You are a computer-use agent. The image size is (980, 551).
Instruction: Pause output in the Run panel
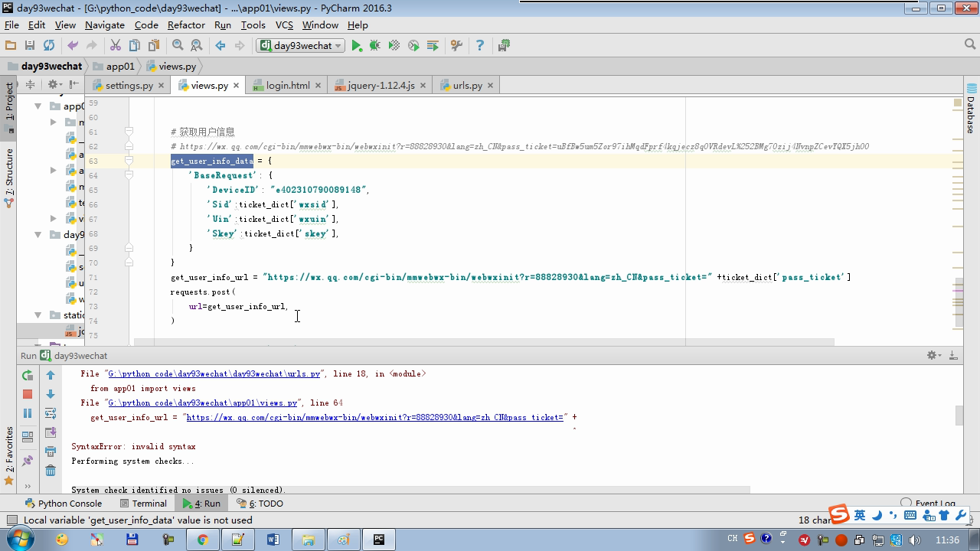point(28,413)
